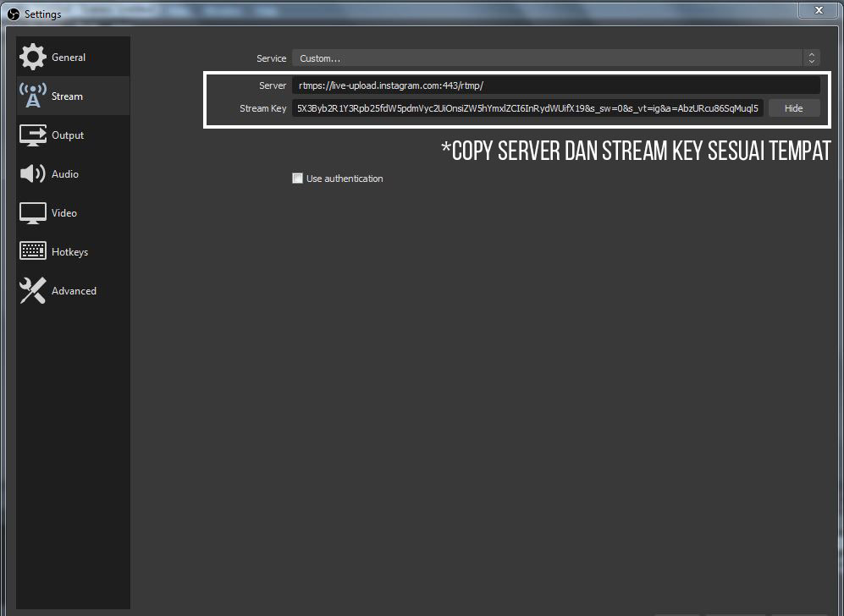
Task: Click the OBS logo in the title bar
Action: 13,14
